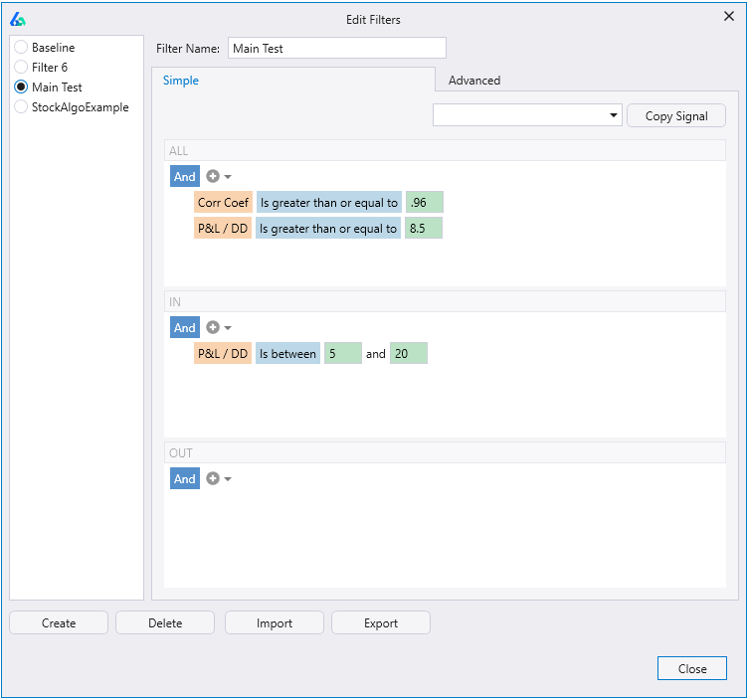Click the Export button

tap(381, 622)
